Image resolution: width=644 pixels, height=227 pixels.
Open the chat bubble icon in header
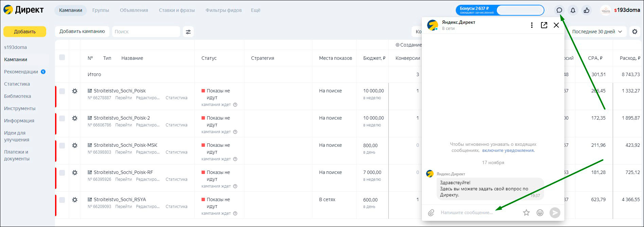(x=559, y=10)
